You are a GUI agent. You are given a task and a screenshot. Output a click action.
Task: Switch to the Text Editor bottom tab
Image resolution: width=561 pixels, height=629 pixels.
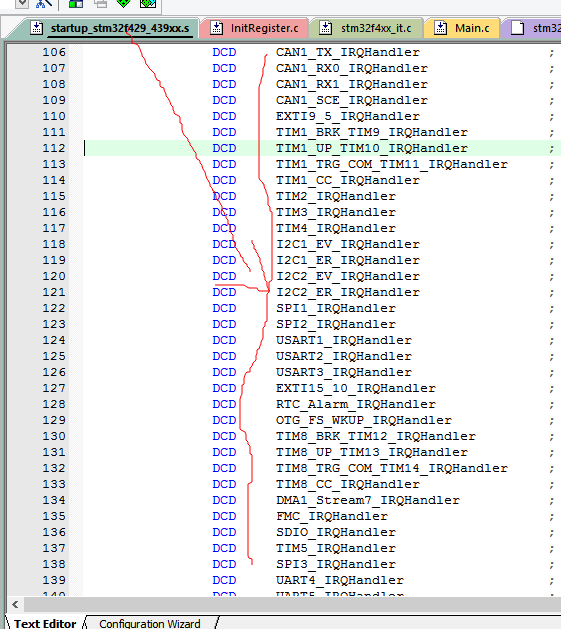coord(45,623)
